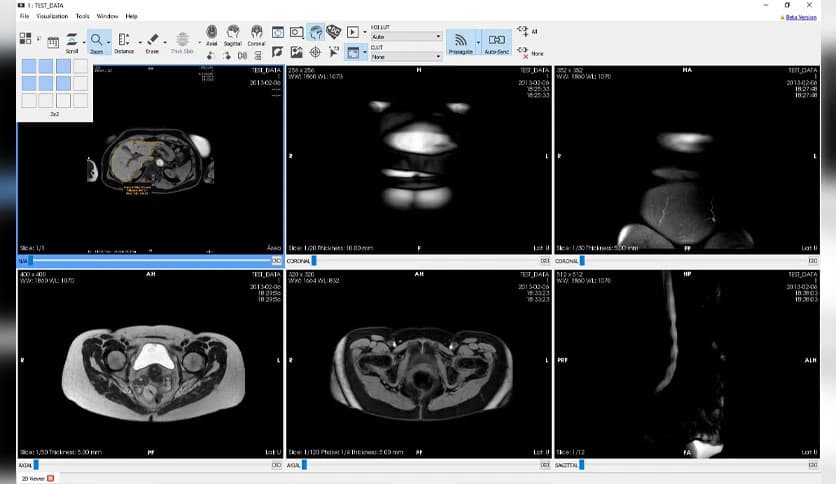This screenshot has height=484, width=836.
Task: Link All viewers
Action: [527, 31]
